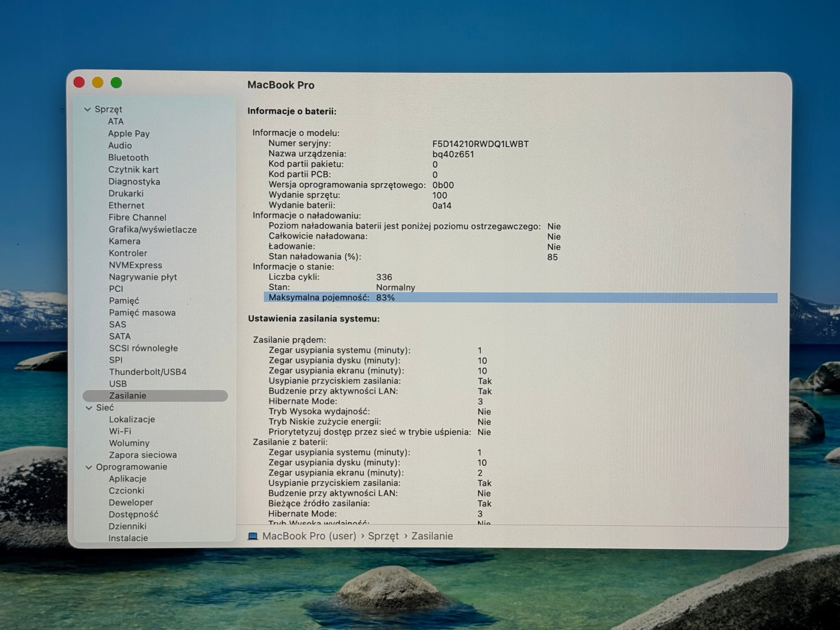Select Zapora sieciowa in the sidebar
840x630 pixels.
[x=143, y=455]
